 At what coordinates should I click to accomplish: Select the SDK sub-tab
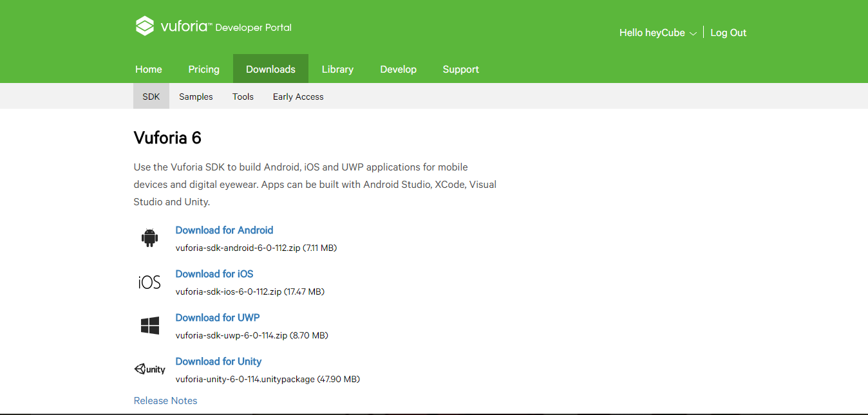pos(151,97)
